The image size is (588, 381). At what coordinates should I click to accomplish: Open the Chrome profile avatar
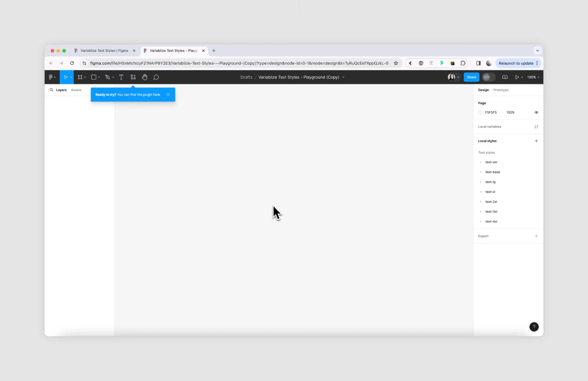(489, 63)
